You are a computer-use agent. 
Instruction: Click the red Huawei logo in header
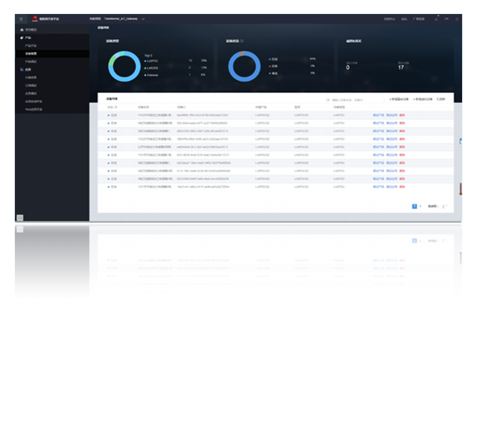point(35,19)
